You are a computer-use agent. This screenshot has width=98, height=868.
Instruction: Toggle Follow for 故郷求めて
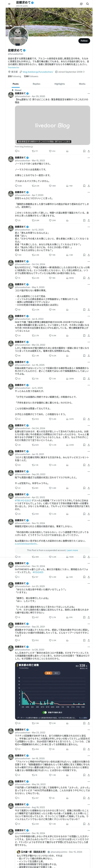pyautogui.click(x=84, y=41)
